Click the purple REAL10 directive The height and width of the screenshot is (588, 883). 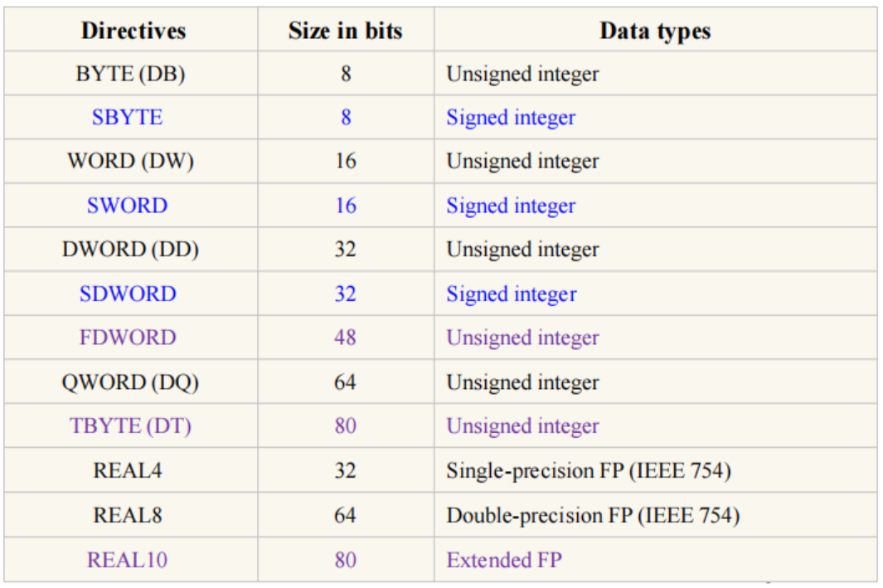[127, 560]
